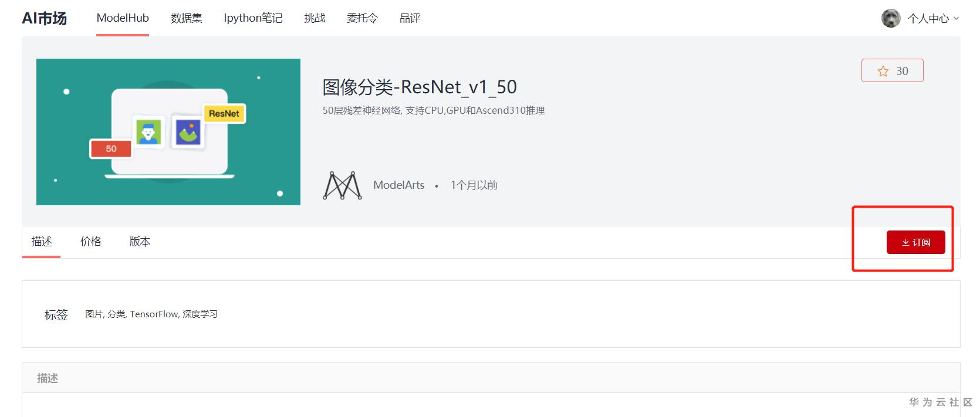
Task: Switch to the 描述 tab
Action: (x=42, y=242)
